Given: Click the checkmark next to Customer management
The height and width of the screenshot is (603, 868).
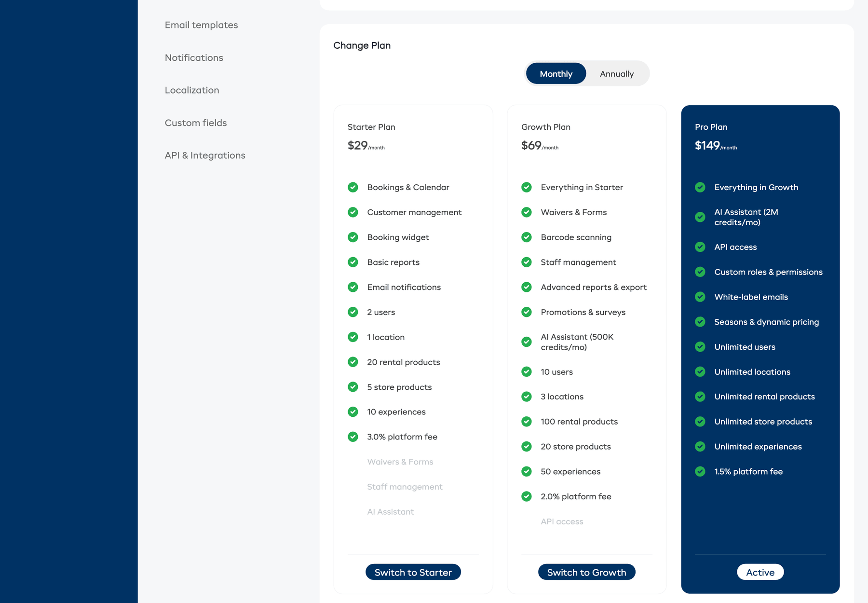Looking at the screenshot, I should pos(353,212).
